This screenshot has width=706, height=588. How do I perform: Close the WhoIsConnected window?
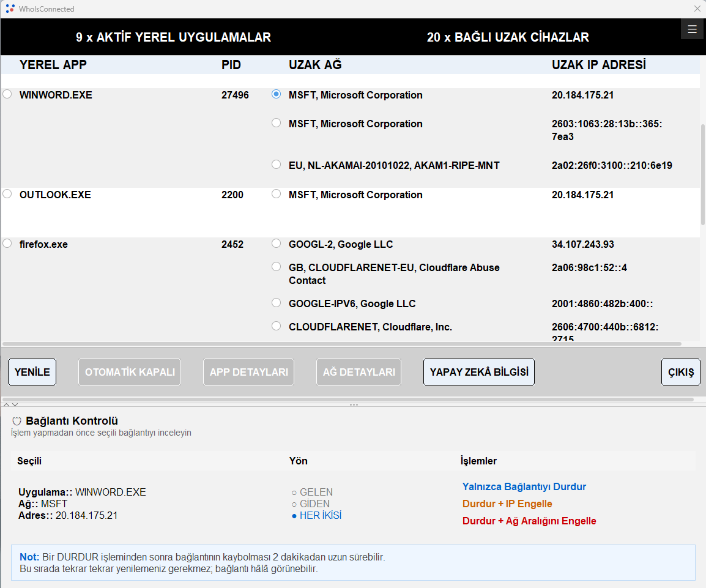(697, 9)
